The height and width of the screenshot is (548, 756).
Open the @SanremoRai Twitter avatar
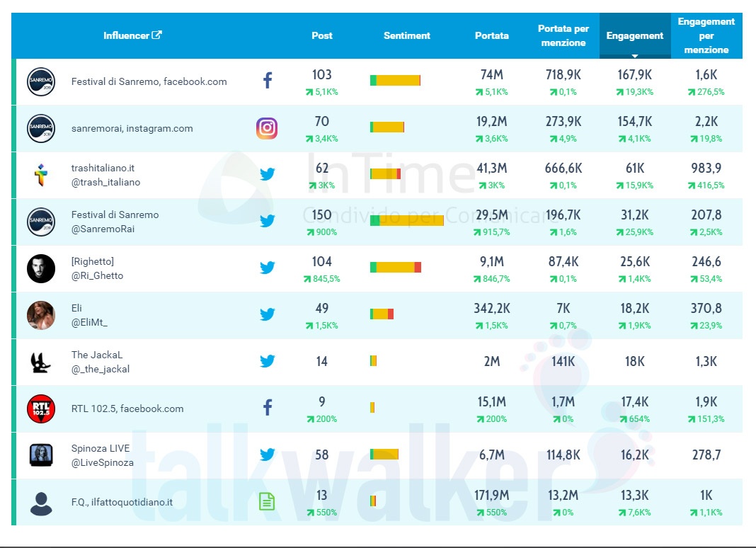[41, 222]
